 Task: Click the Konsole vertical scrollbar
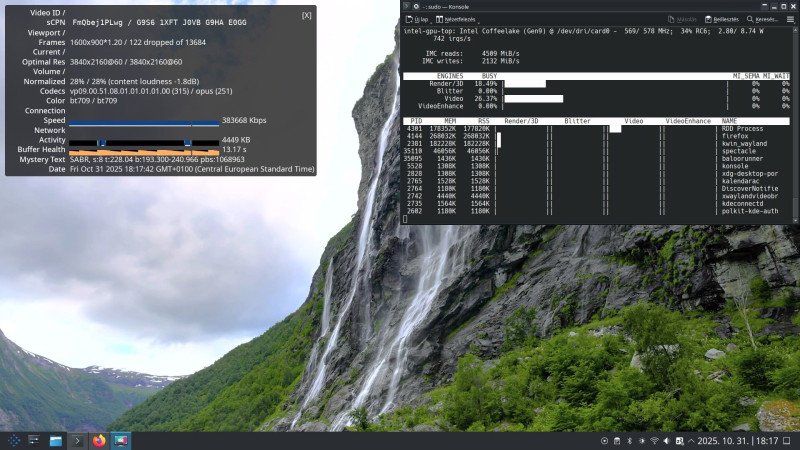click(795, 124)
